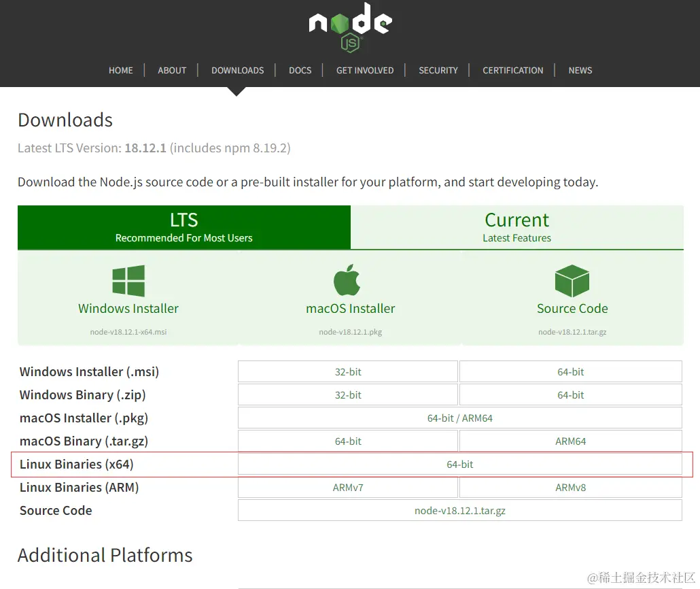Click the Windows Installer (.msi) row label
Viewport: 700px width, 589px height.
pos(89,371)
